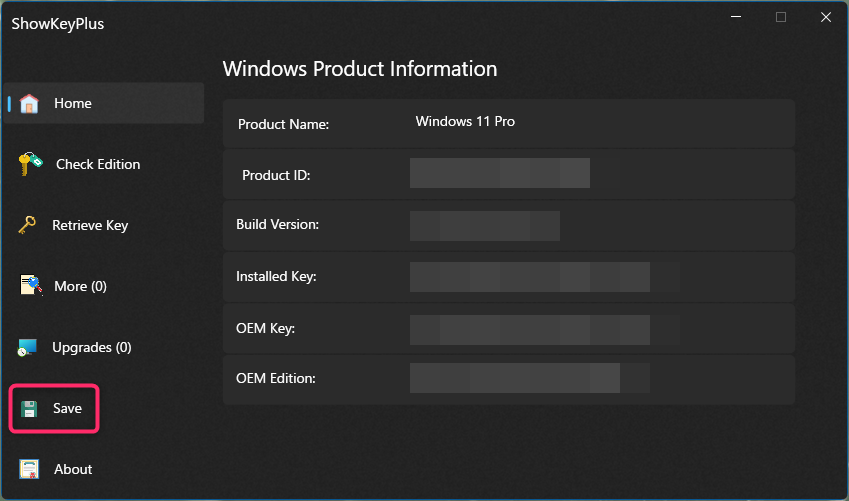Click the 'Installed Key:' label
The image size is (849, 501).
tap(276, 276)
